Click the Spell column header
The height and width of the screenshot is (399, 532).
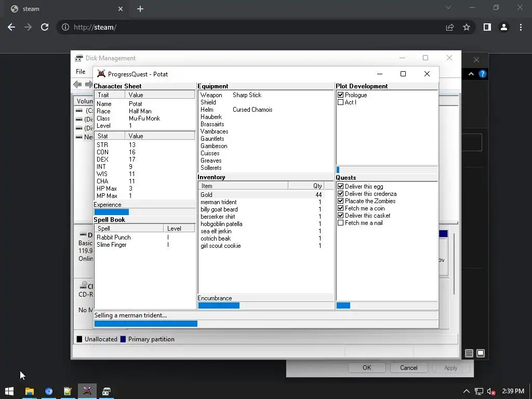pyautogui.click(x=129, y=229)
